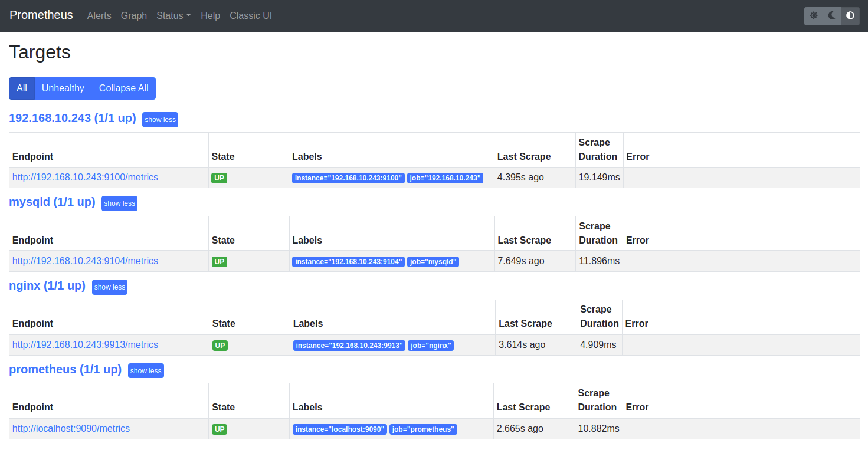The image size is (868, 460).
Task: Open the 192.168.10.243 (1/1 up) heading link
Action: (x=73, y=118)
